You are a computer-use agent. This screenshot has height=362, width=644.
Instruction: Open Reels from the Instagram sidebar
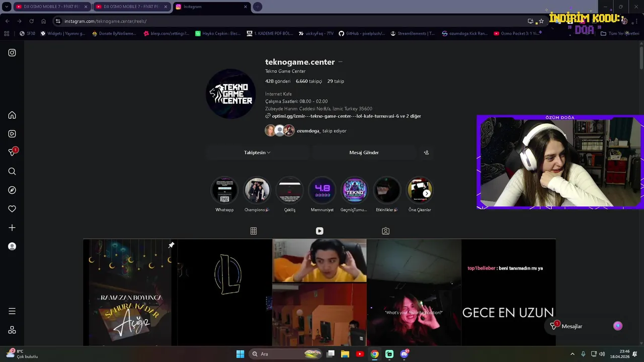(x=12, y=134)
